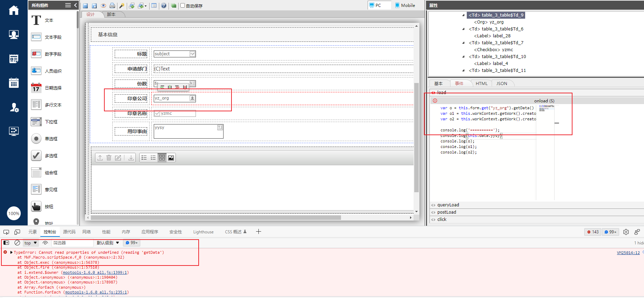
Task: Enable the 自动保存 checkbox
Action: (x=183, y=6)
